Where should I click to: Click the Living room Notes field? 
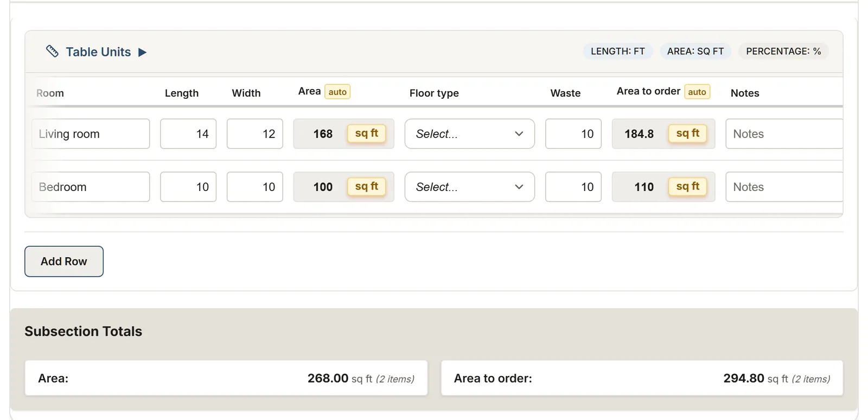pyautogui.click(x=784, y=133)
